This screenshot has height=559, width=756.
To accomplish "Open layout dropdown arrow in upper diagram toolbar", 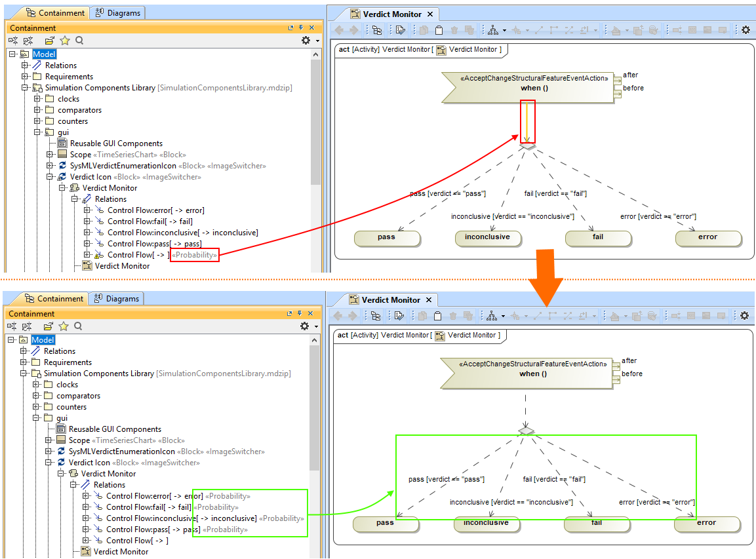I will tap(504, 30).
